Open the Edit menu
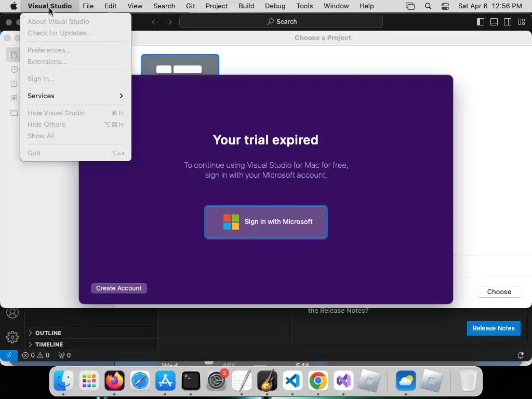Viewport: 532px width, 399px height. (x=110, y=6)
